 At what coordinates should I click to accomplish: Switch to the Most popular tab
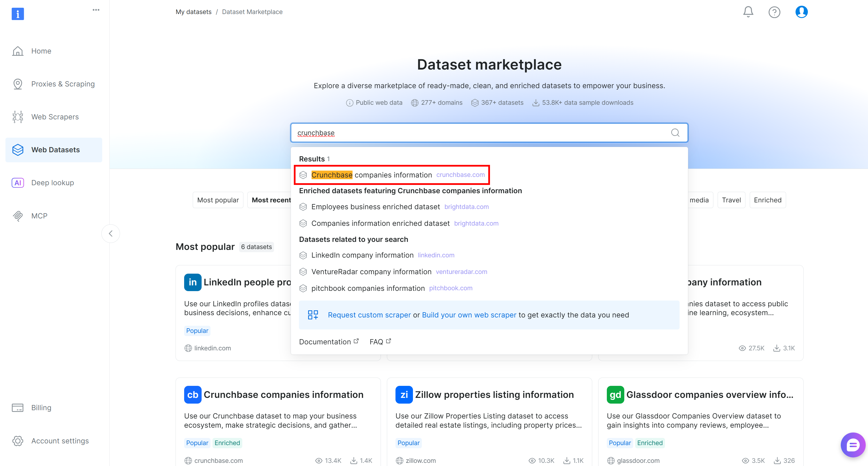[x=218, y=200]
